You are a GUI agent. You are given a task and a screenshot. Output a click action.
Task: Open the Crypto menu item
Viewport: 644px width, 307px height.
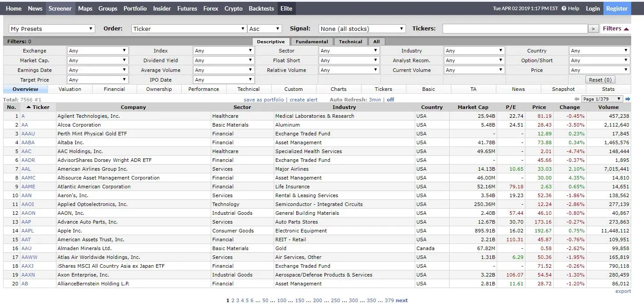click(x=233, y=8)
